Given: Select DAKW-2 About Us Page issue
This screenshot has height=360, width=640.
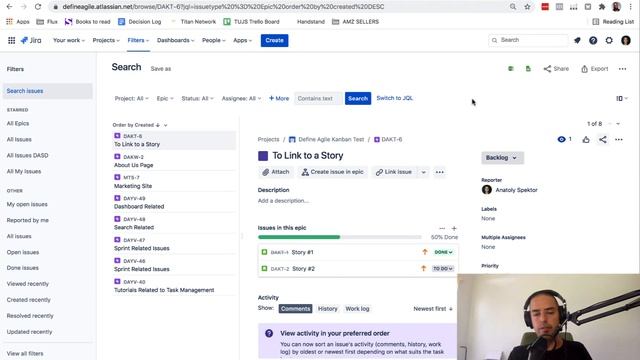Looking at the screenshot, I should (x=174, y=161).
